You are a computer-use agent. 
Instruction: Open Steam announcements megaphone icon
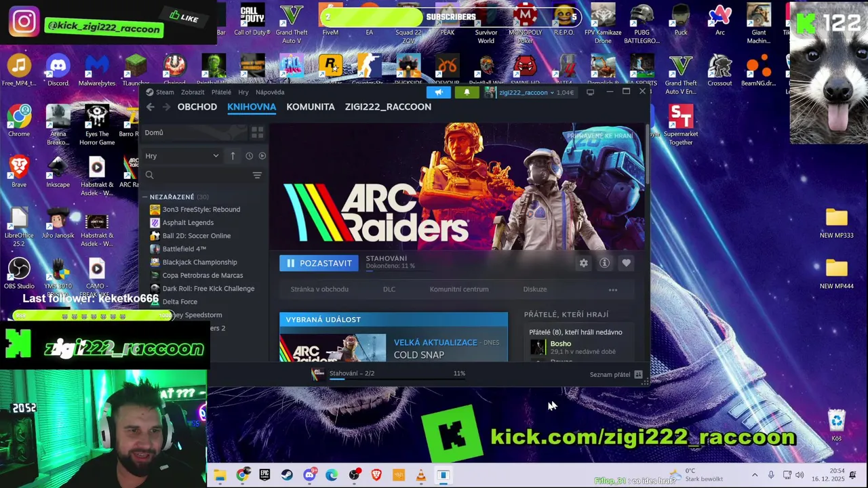pos(439,92)
